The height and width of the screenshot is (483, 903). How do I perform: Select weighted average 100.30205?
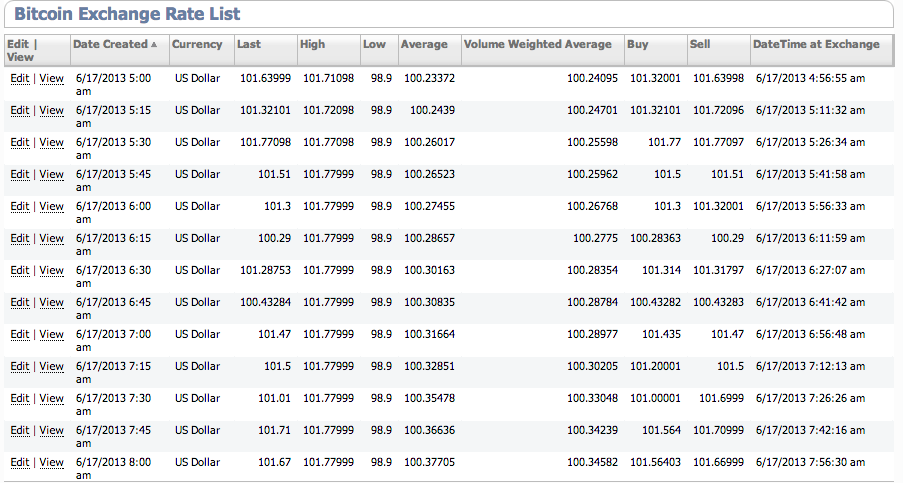pyautogui.click(x=593, y=366)
